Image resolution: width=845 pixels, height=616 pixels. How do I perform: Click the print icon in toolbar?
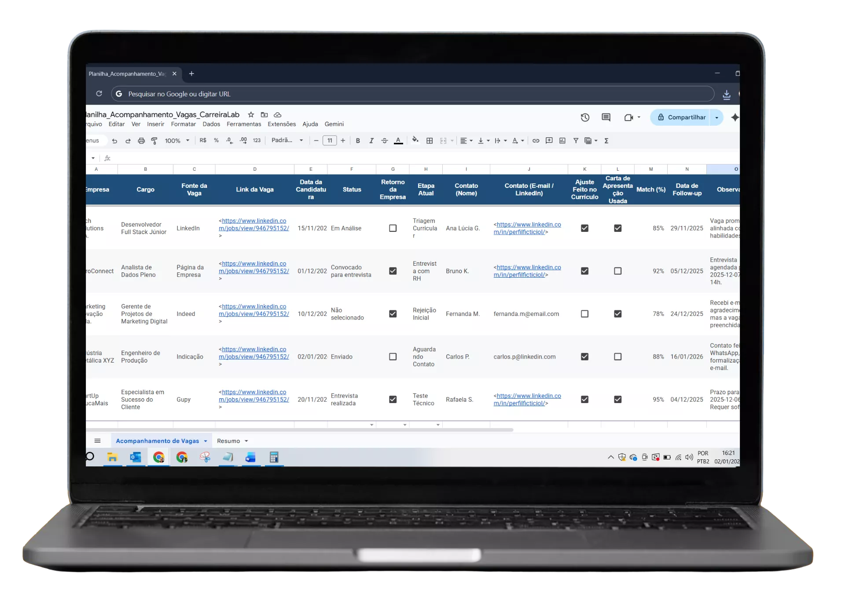[x=141, y=141]
